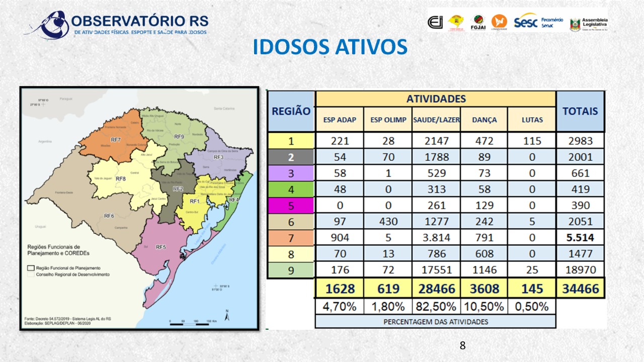The image size is (644, 362).
Task: Select the green region 4 color cell
Action: (x=290, y=189)
